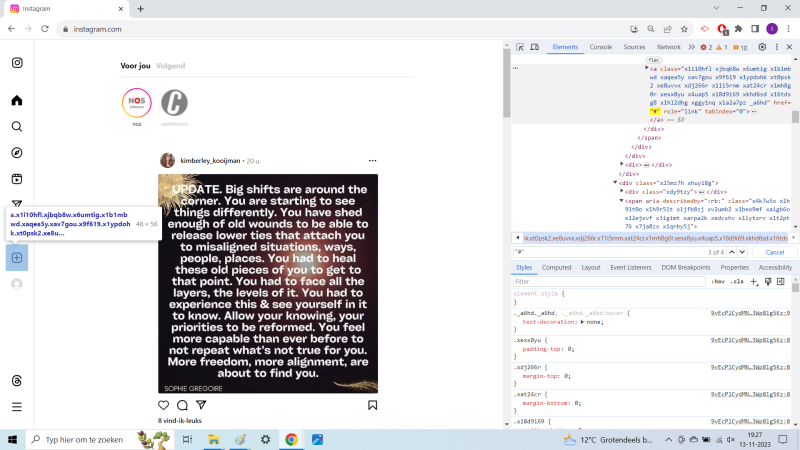The width and height of the screenshot is (800, 450).
Task: Open DevTools settings gear
Action: [x=762, y=47]
